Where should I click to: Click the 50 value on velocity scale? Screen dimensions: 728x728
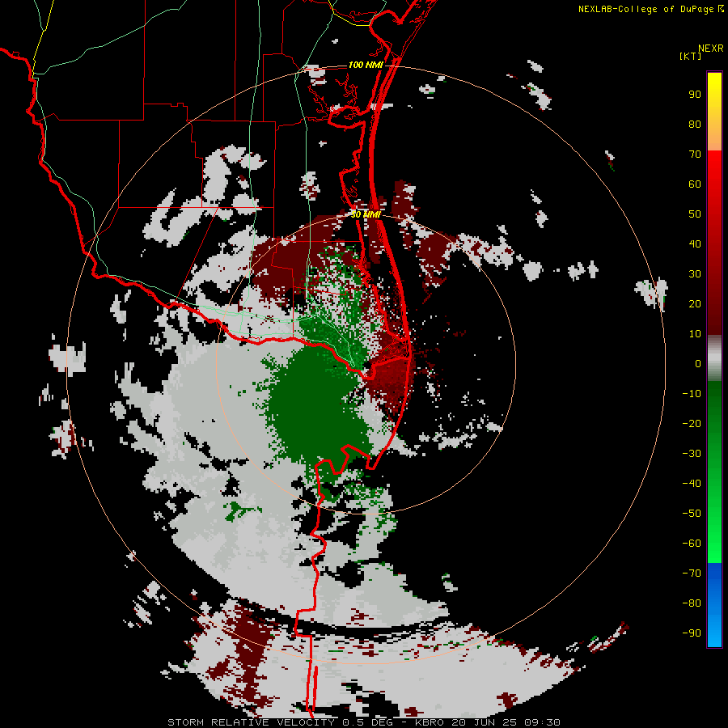pos(695,214)
